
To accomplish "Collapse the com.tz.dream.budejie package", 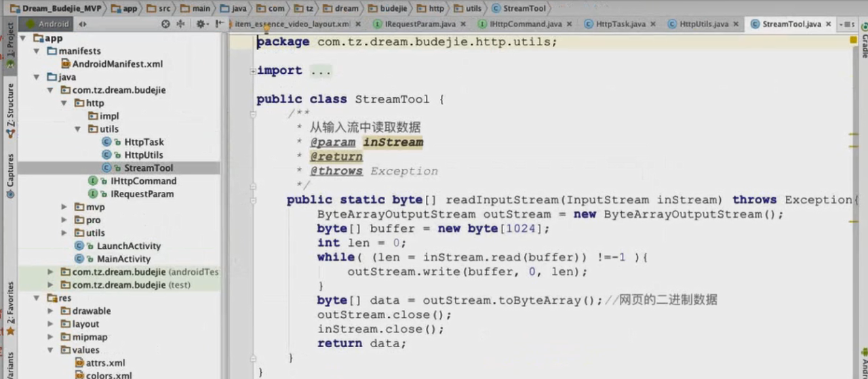I will [51, 90].
